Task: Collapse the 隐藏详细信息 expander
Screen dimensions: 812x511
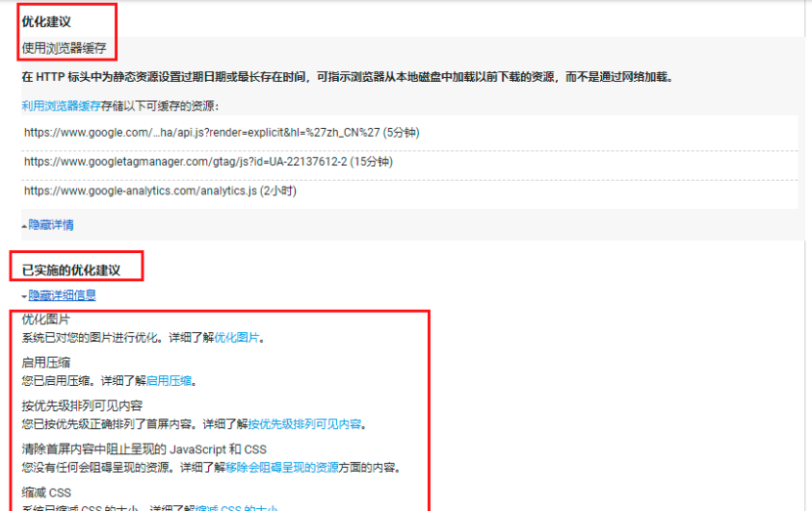Action: pyautogui.click(x=62, y=295)
